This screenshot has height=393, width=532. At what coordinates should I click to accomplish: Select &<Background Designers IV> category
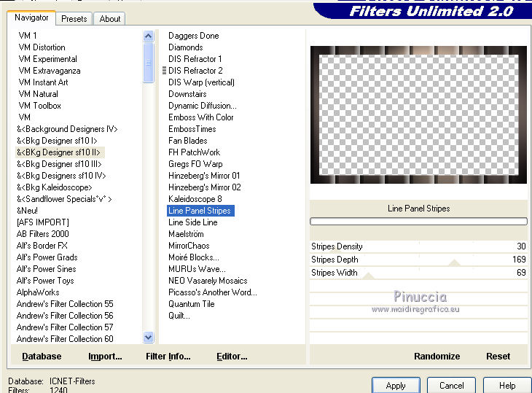coord(67,129)
